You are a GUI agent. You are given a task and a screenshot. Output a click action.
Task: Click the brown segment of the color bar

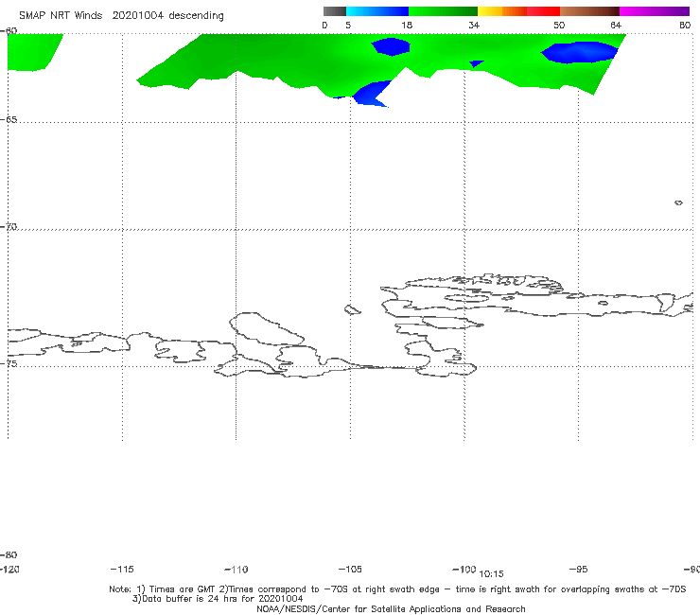(x=589, y=11)
